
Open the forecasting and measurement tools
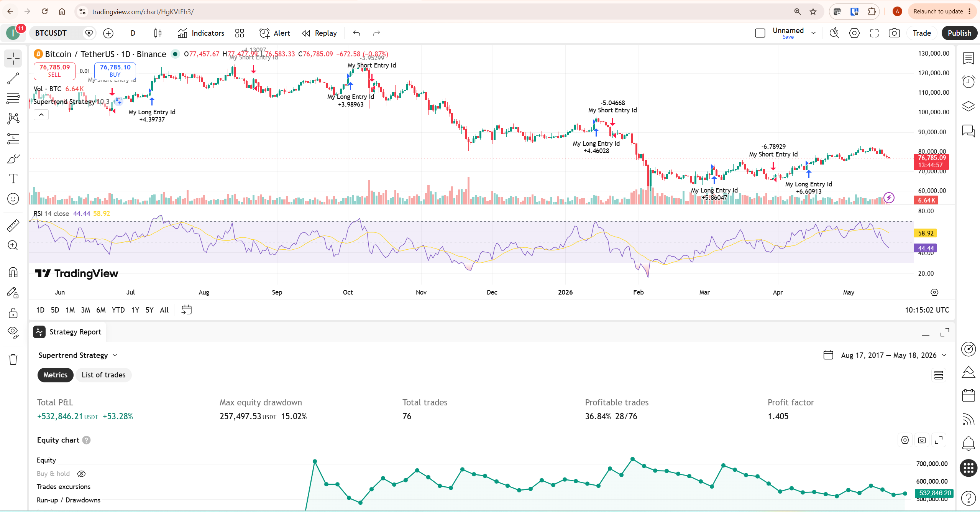point(13,138)
